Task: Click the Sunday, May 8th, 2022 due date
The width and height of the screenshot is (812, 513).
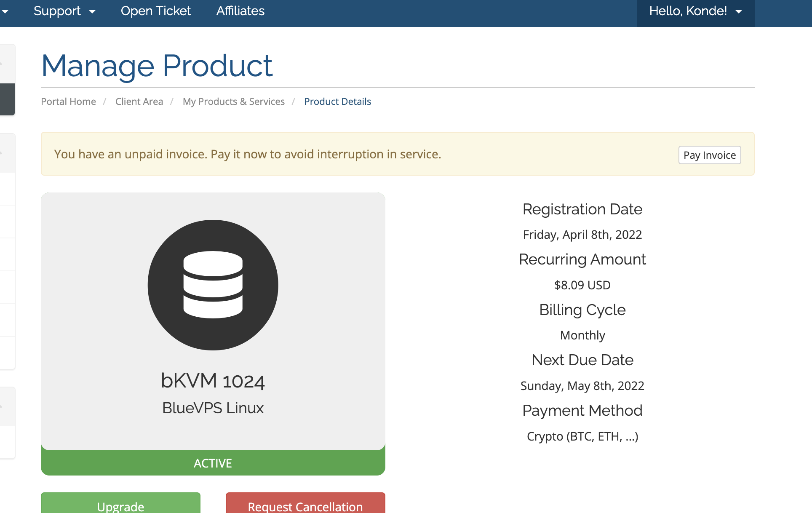Action: pos(582,386)
